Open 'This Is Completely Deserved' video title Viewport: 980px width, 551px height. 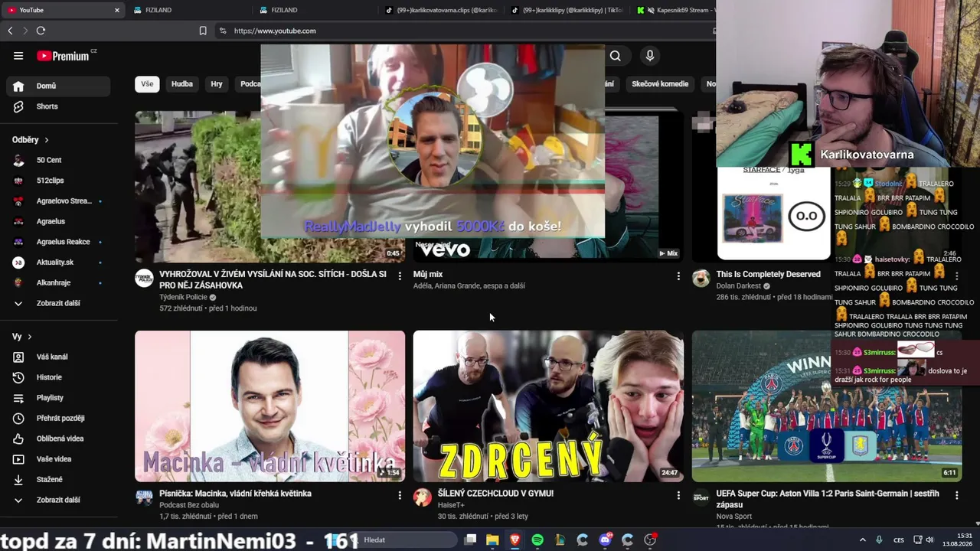click(768, 274)
